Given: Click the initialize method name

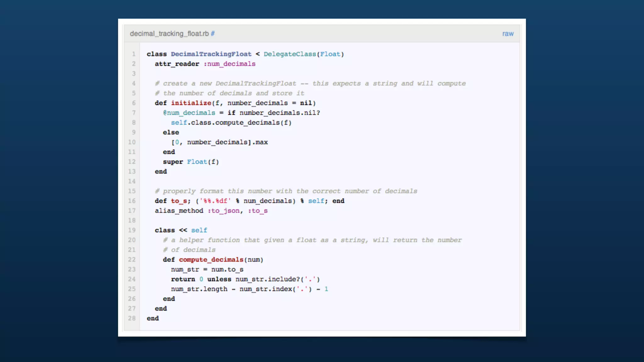Looking at the screenshot, I should pos(191,103).
